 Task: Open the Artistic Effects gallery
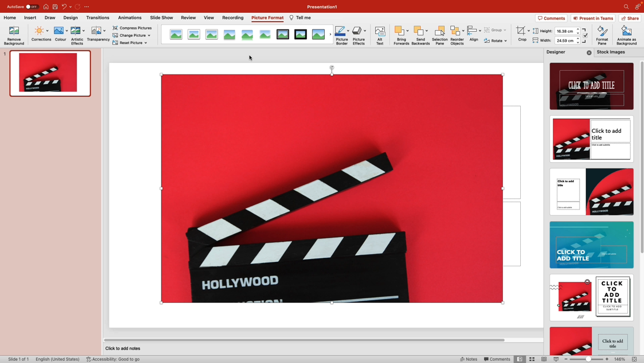pos(77,35)
